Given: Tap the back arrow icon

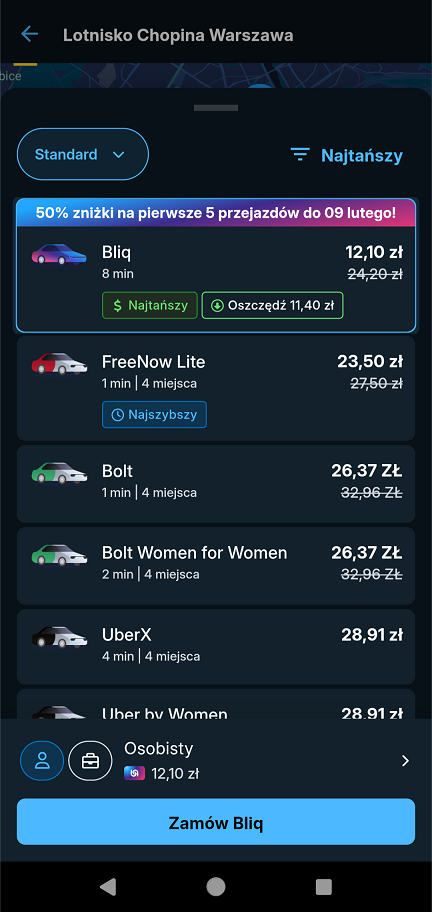Looking at the screenshot, I should [x=29, y=34].
